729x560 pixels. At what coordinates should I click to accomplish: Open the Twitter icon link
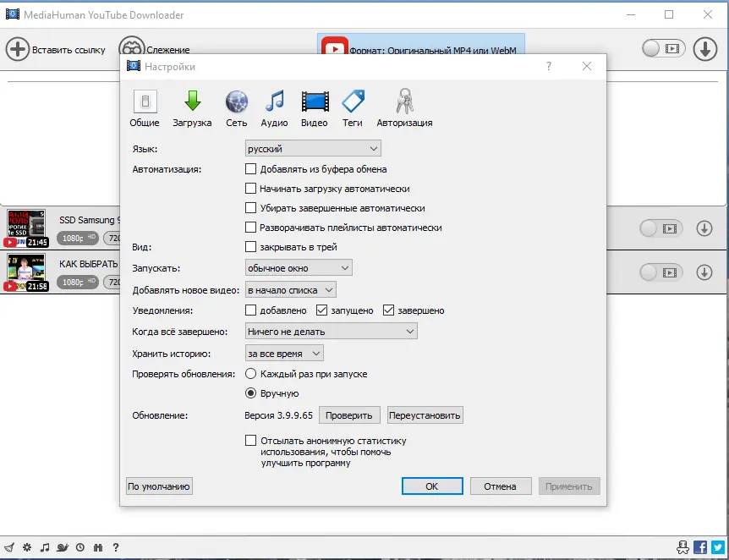[718, 547]
